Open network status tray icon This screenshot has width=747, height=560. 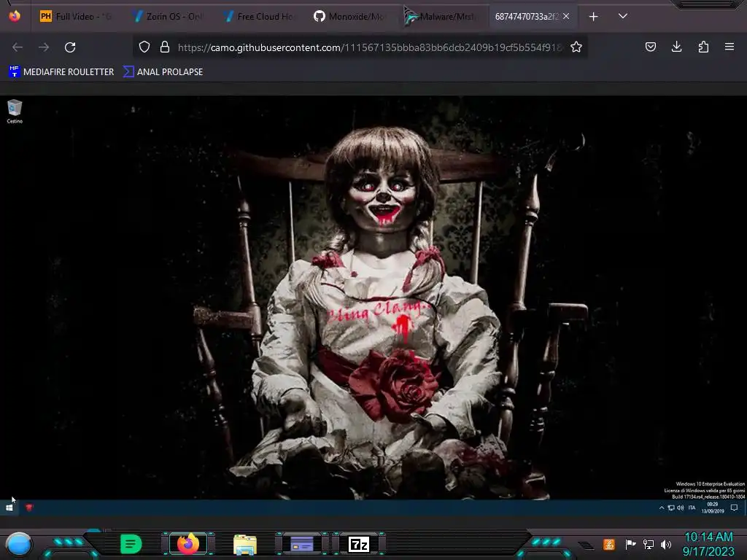coord(649,544)
